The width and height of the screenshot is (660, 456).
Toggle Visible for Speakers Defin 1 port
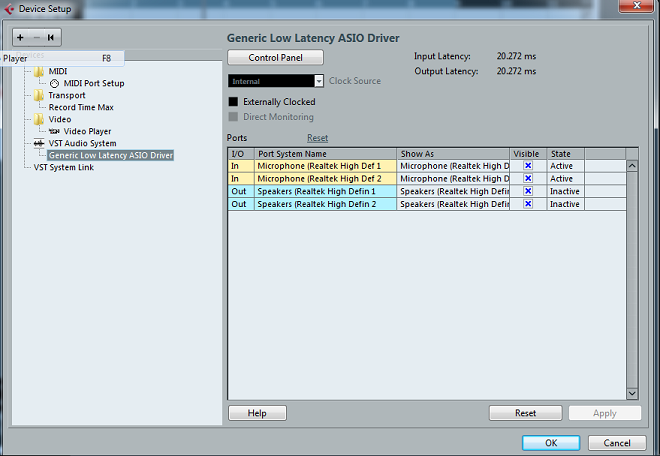[528, 191]
